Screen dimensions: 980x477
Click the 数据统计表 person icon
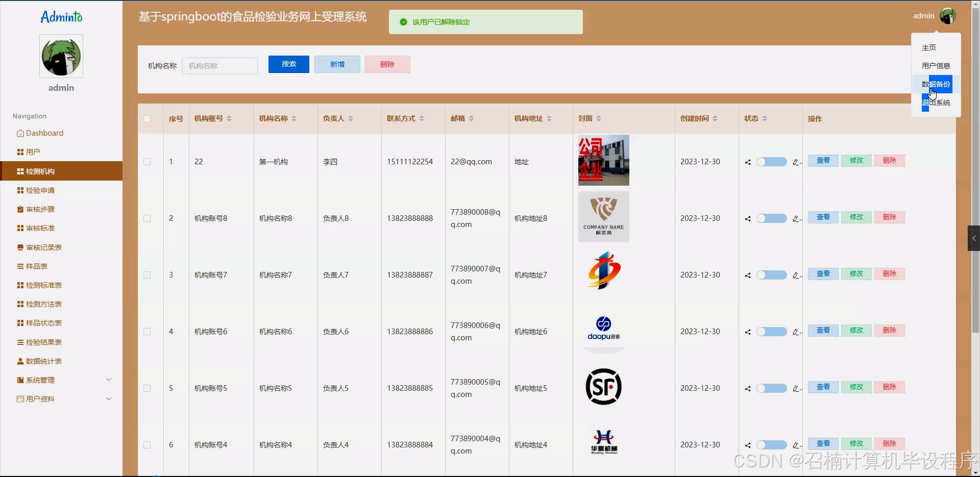[x=20, y=361]
